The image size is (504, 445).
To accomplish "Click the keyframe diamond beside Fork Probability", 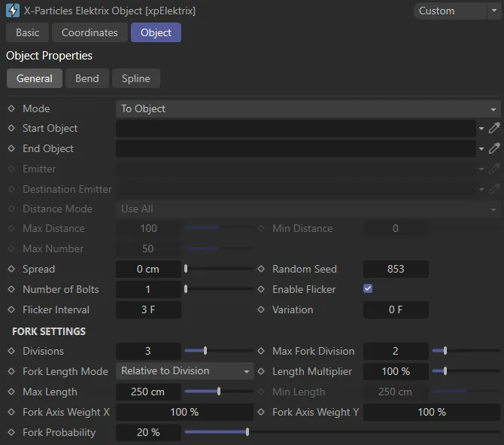I will (x=11, y=432).
